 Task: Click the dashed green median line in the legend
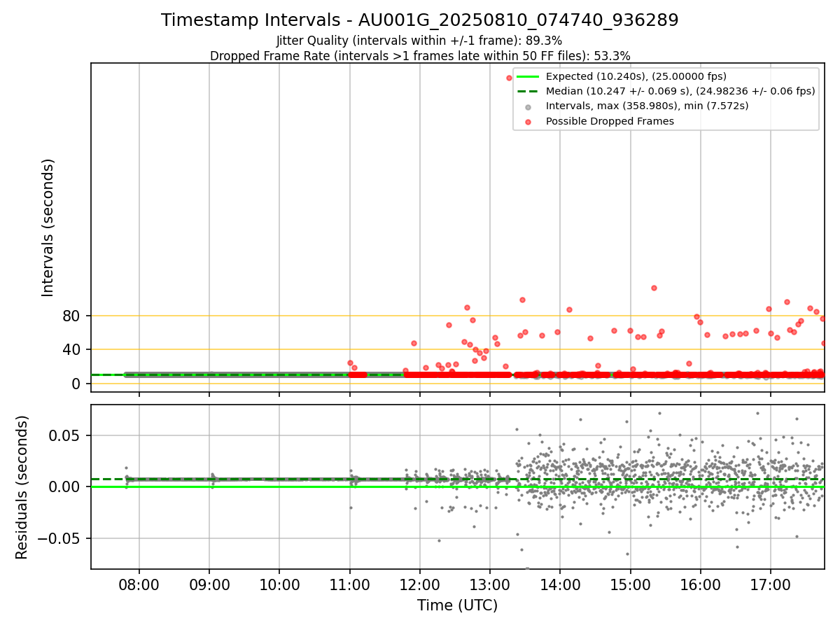coord(528,91)
